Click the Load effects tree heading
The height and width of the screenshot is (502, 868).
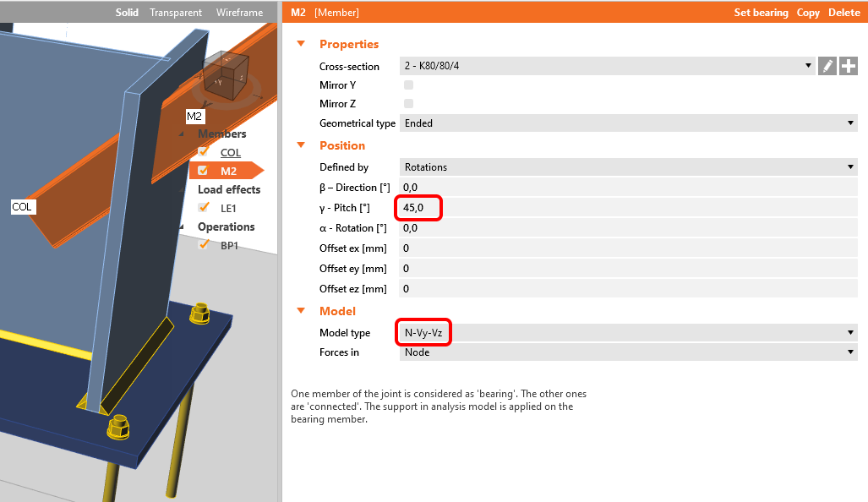click(229, 189)
